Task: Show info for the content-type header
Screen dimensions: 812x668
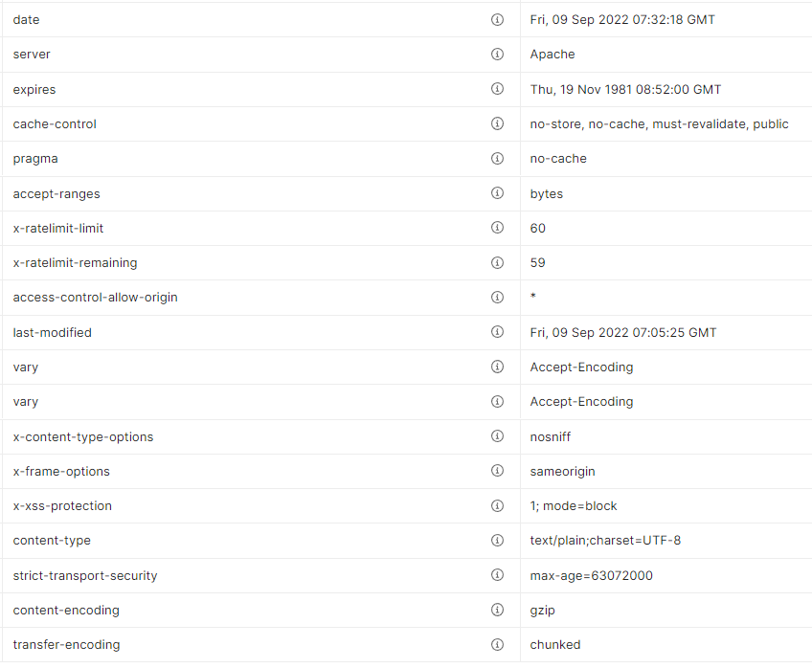Action: [x=497, y=541]
